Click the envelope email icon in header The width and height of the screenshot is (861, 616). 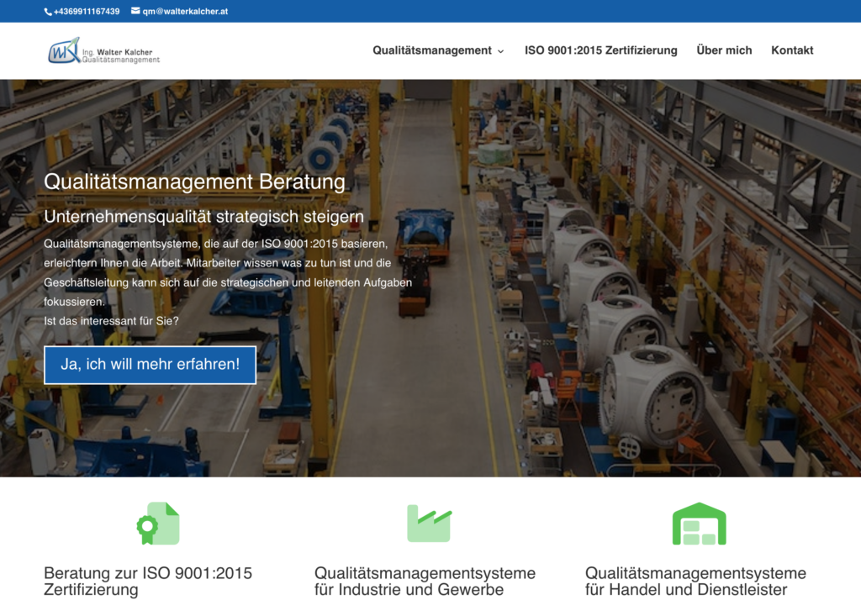pos(135,11)
